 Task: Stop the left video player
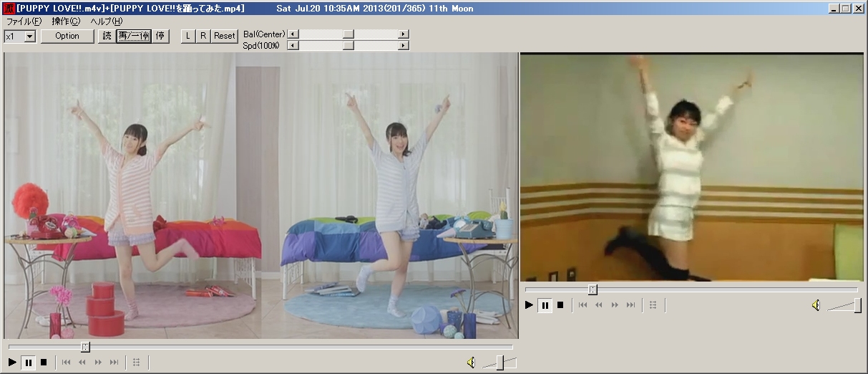click(x=44, y=363)
